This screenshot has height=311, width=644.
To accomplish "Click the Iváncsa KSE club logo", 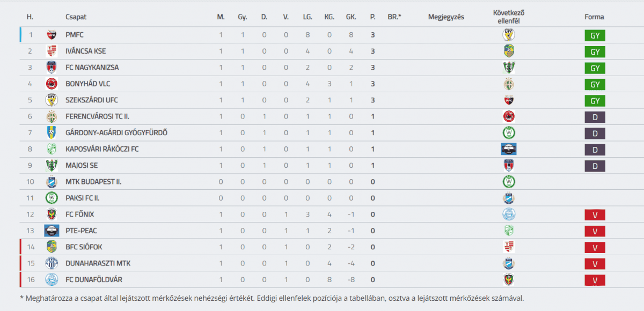I will coord(52,51).
